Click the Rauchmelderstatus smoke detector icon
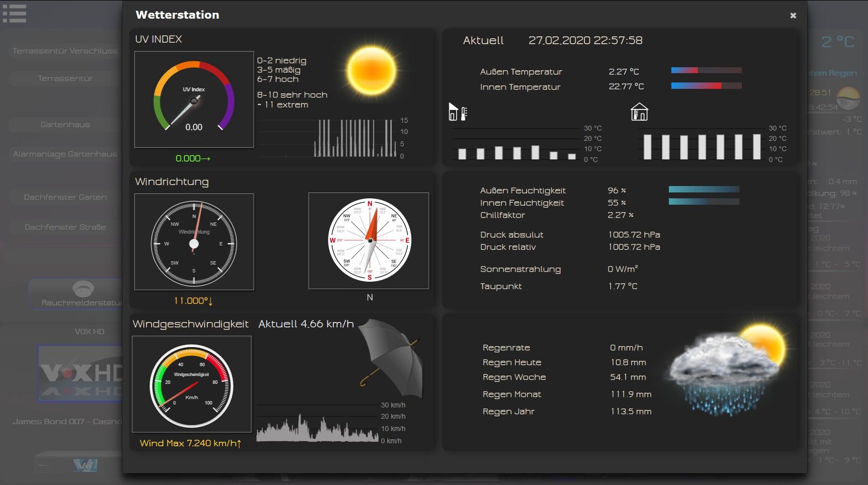The image size is (868, 485). click(x=83, y=288)
